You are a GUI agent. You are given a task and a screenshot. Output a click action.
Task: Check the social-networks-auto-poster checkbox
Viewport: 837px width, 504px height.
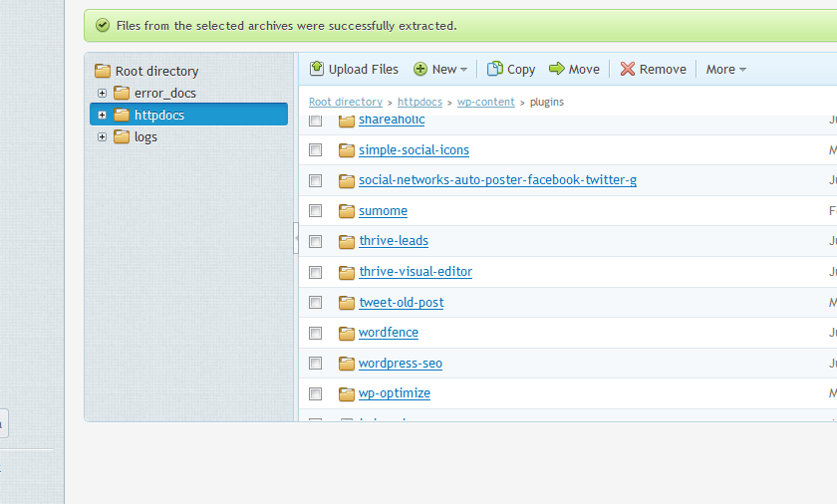[x=316, y=181]
